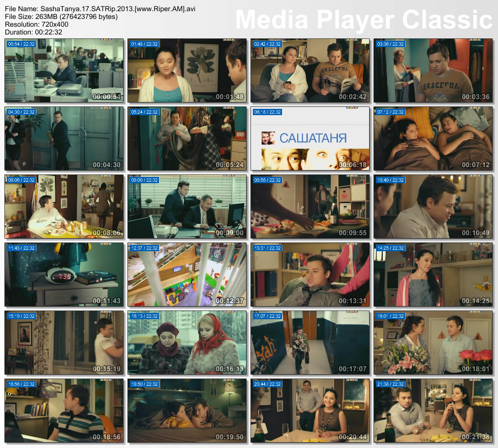Click the Media Player Classic watermark title
498x448 pixels.
point(364,19)
